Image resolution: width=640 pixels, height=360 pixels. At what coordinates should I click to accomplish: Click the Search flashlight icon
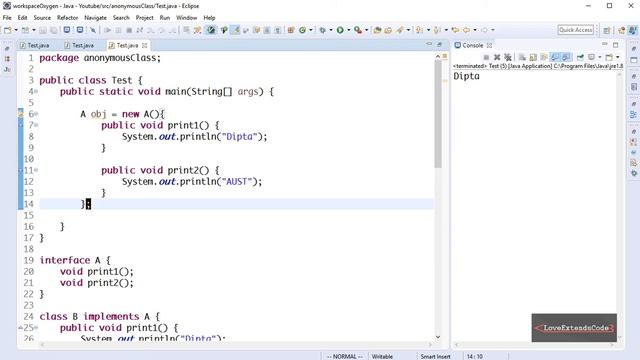pyautogui.click(x=400, y=30)
